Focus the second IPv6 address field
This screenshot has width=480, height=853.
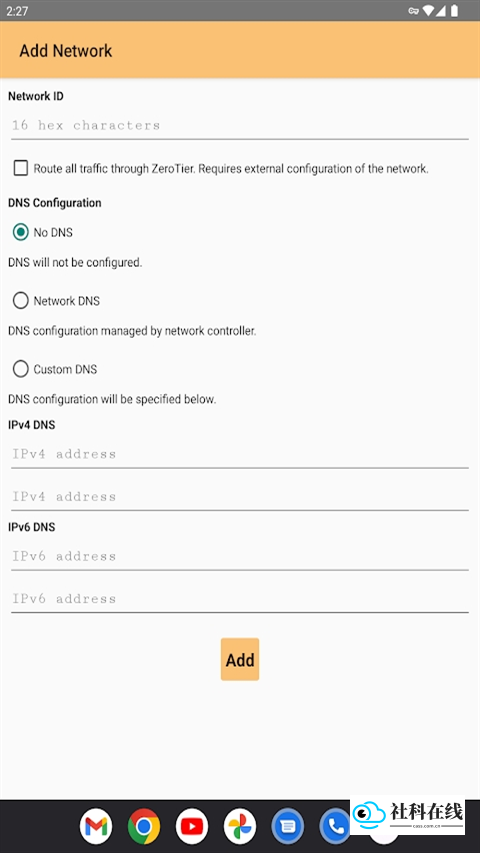(x=239, y=598)
